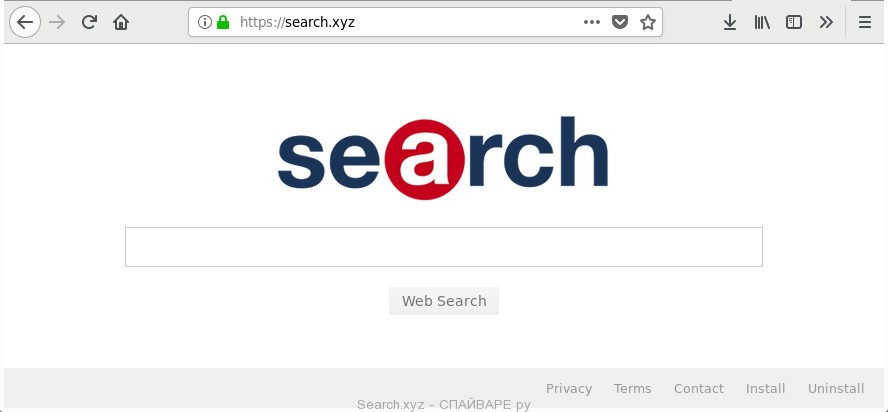Expand more tools chevron overflow
Image resolution: width=888 pixels, height=412 pixels.
pyautogui.click(x=826, y=22)
